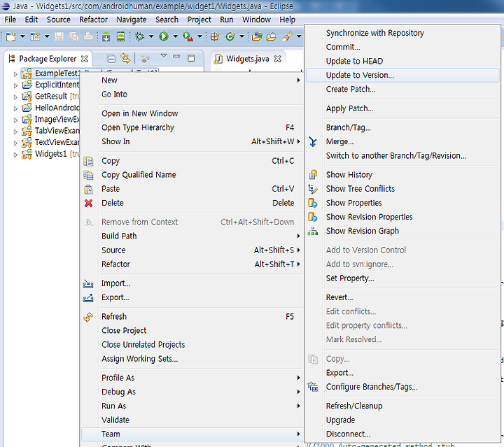Open the Debug dropdown arrow
This screenshot has height=447, width=504.
click(151, 36)
